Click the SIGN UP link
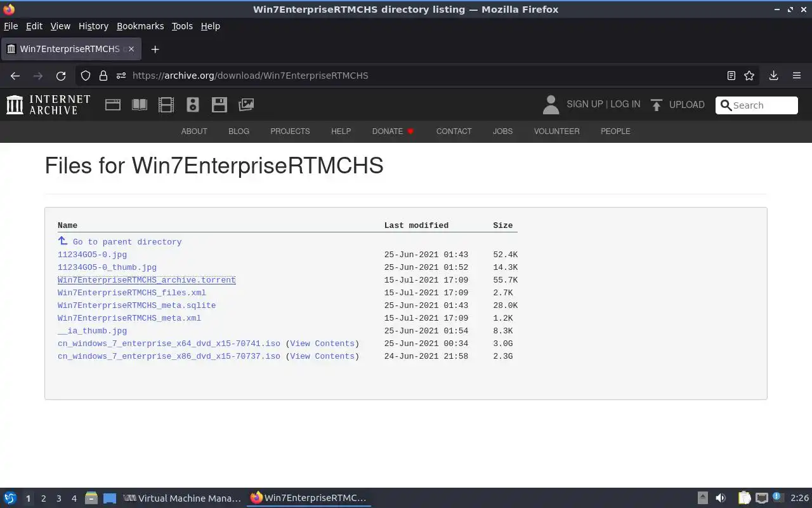The width and height of the screenshot is (812, 508). click(x=585, y=104)
